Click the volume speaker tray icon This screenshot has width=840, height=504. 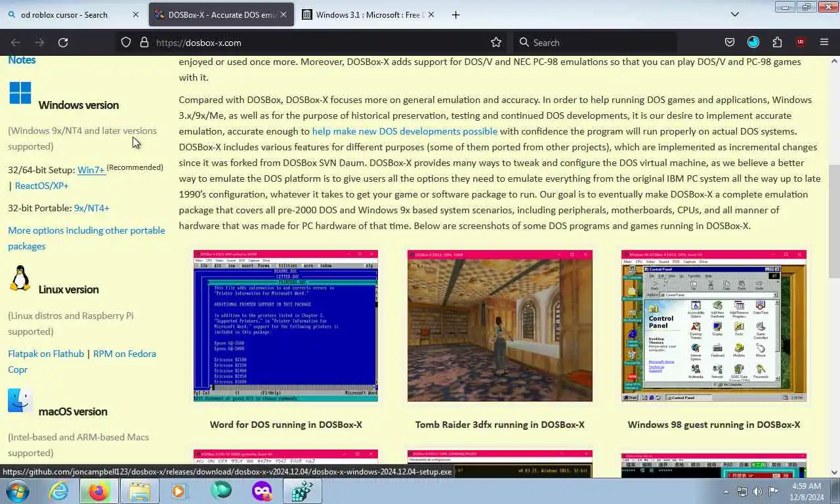pos(757,492)
